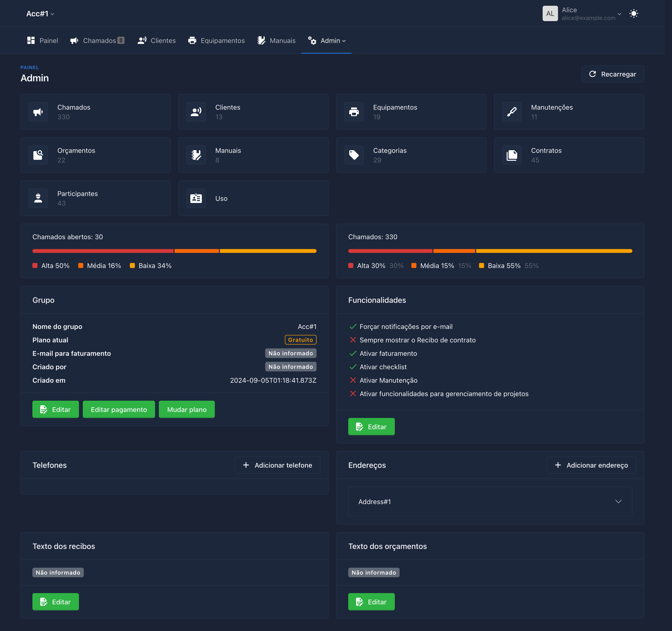Viewport: 672px width, 631px height.
Task: Click the Manuais nav notebook icon
Action: pos(261,41)
